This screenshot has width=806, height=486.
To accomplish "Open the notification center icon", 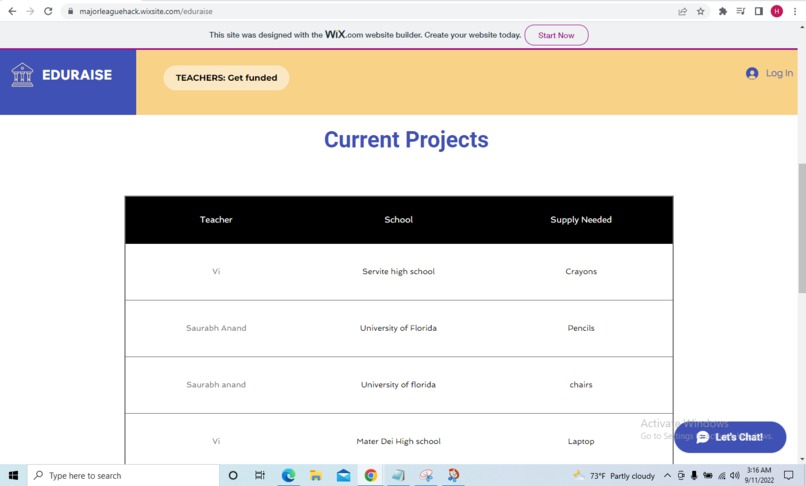I will tap(789, 476).
